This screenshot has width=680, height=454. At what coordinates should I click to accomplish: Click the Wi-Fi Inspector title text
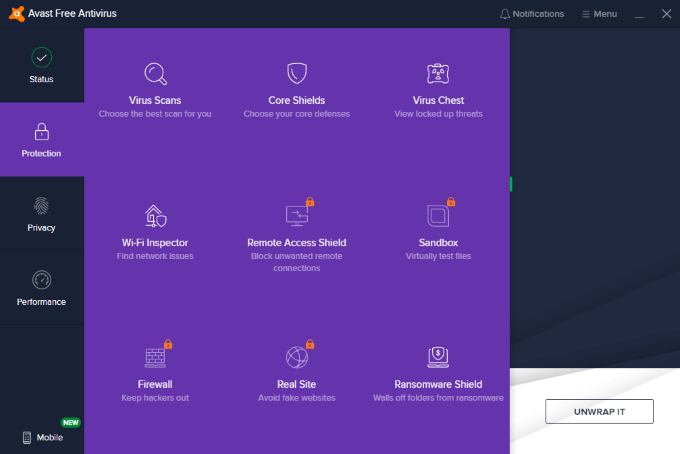(155, 243)
